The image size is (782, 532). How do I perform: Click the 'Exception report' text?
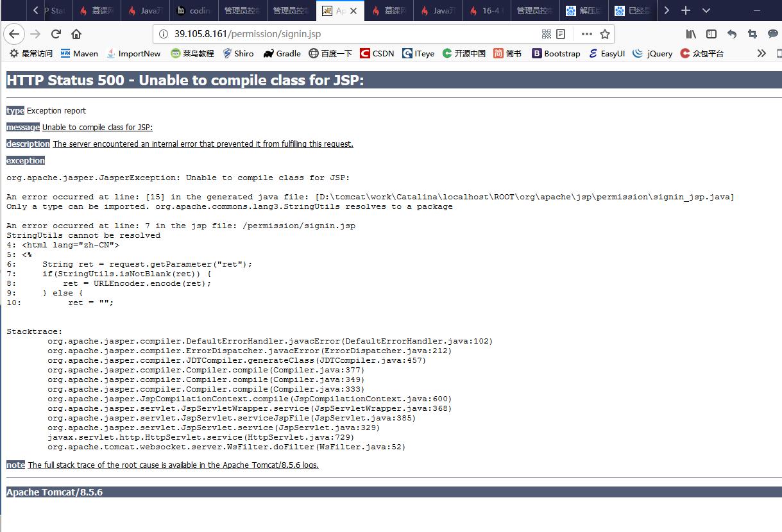point(56,111)
